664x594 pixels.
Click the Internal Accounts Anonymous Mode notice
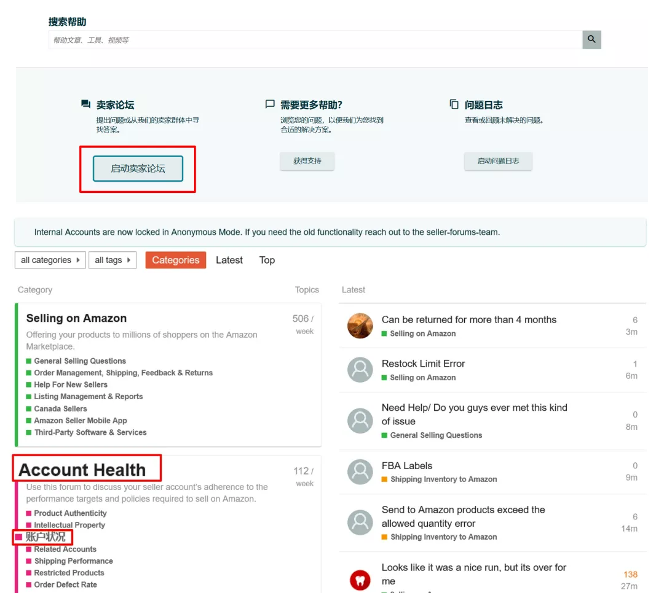[330, 232]
